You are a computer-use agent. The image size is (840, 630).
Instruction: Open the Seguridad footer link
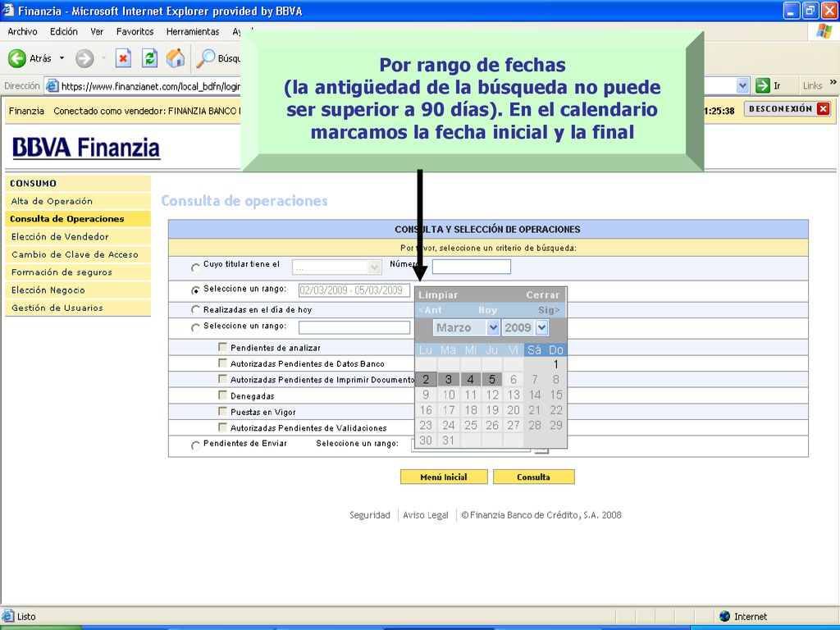tap(370, 515)
